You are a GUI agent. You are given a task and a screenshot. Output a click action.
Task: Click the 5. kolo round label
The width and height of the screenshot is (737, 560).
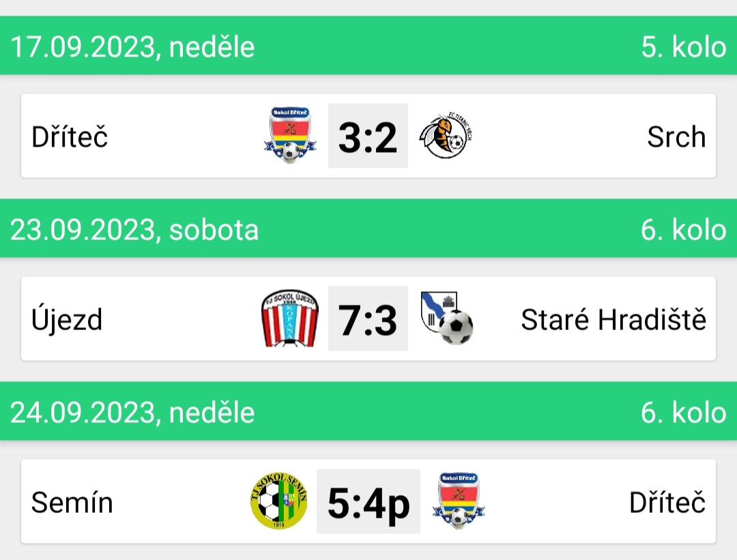click(684, 47)
